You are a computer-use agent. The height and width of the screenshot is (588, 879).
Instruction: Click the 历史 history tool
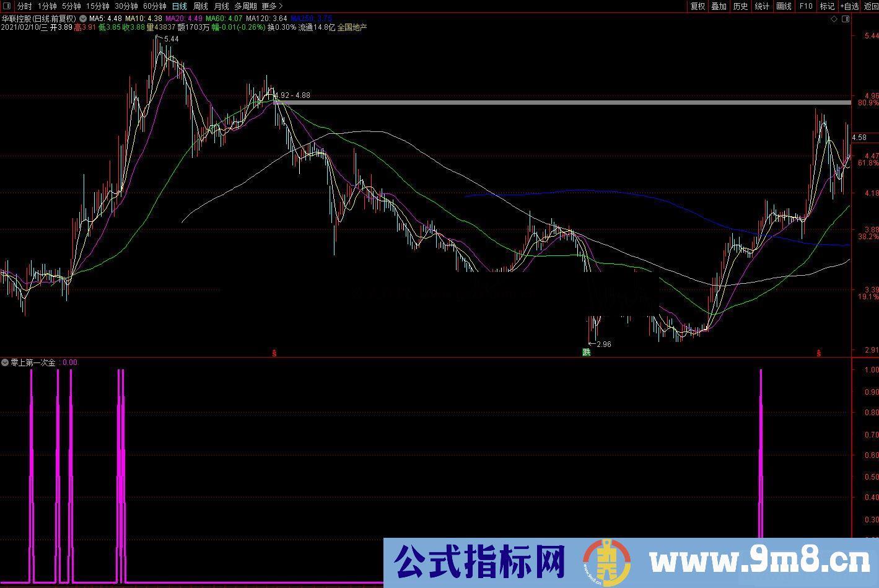tap(740, 6)
